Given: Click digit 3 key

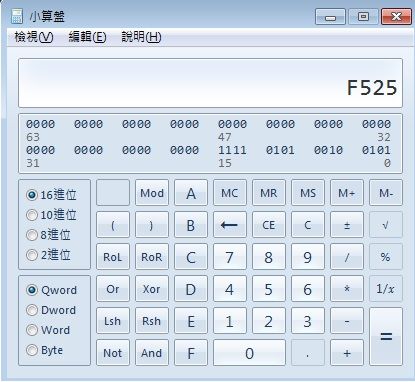Looking at the screenshot, I should pyautogui.click(x=308, y=321).
